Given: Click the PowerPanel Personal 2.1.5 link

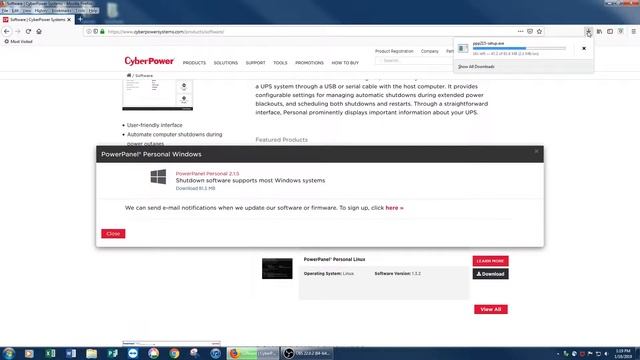Looking at the screenshot, I should [x=207, y=173].
